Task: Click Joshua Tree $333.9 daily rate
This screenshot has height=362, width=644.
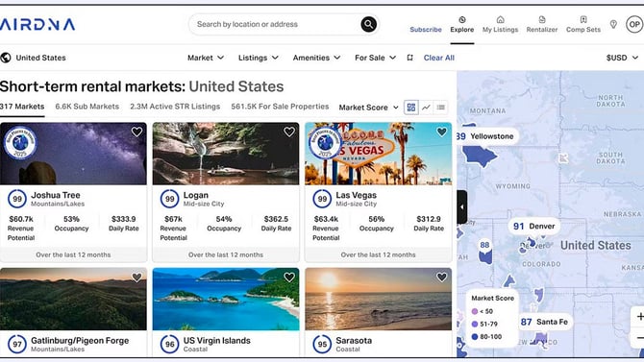Action: 124,219
